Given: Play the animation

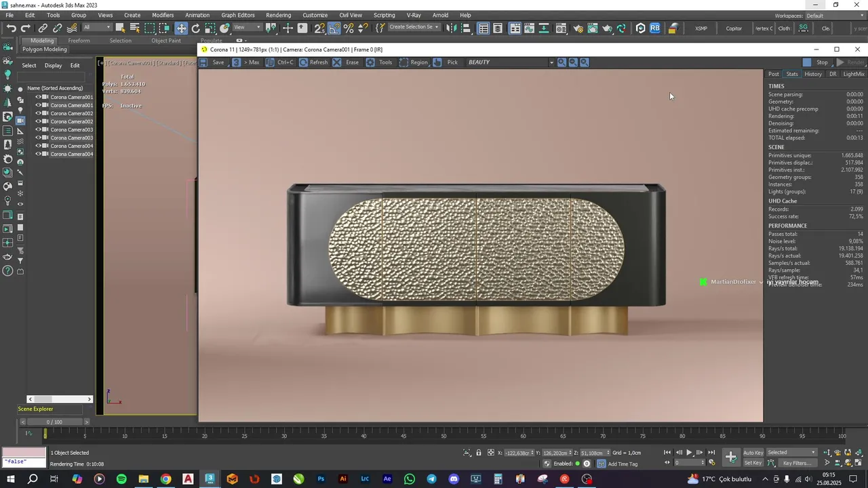Looking at the screenshot, I should pyautogui.click(x=689, y=453).
